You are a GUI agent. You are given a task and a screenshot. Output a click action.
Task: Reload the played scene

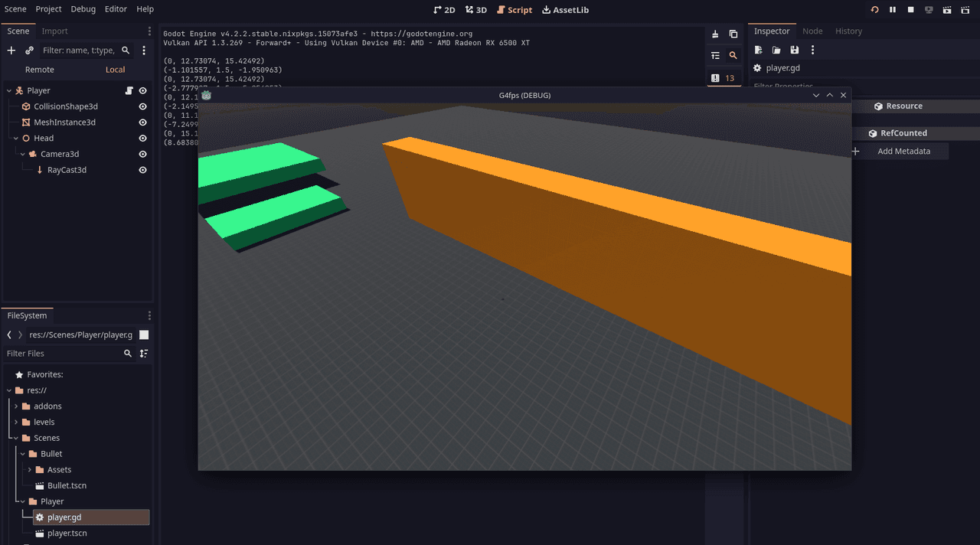coord(874,10)
